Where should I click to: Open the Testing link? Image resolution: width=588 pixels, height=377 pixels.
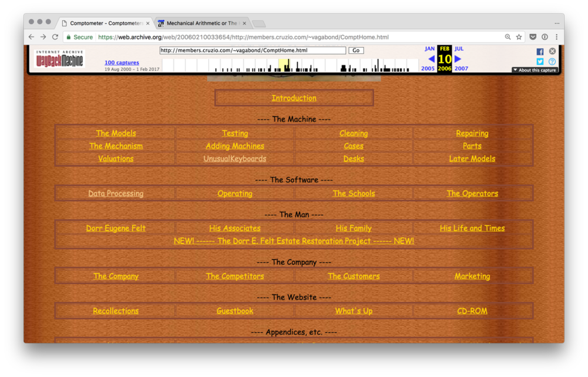coord(235,133)
